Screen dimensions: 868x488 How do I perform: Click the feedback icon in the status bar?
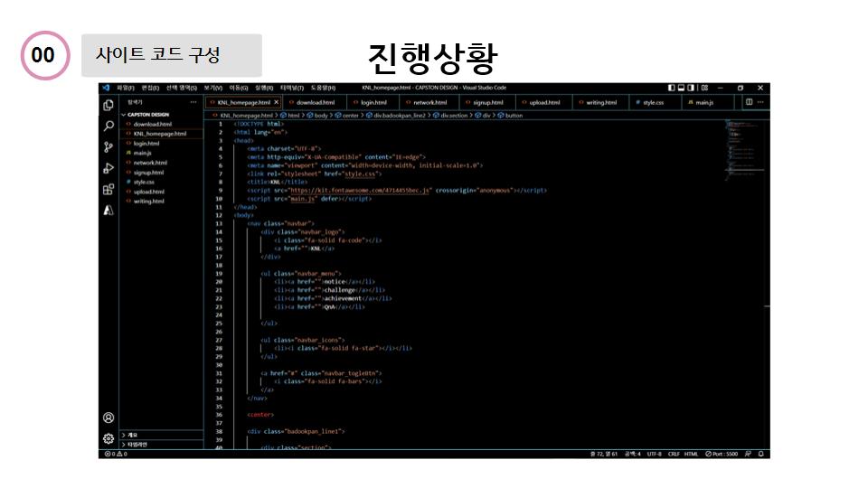[748, 454]
